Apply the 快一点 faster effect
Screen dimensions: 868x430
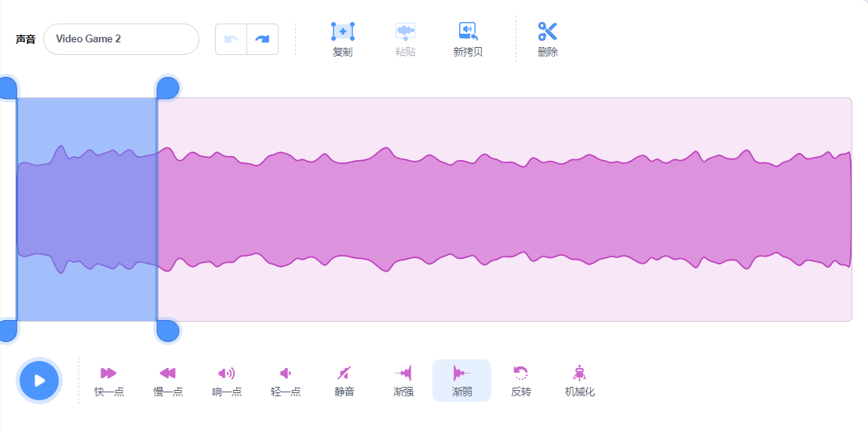108,373
